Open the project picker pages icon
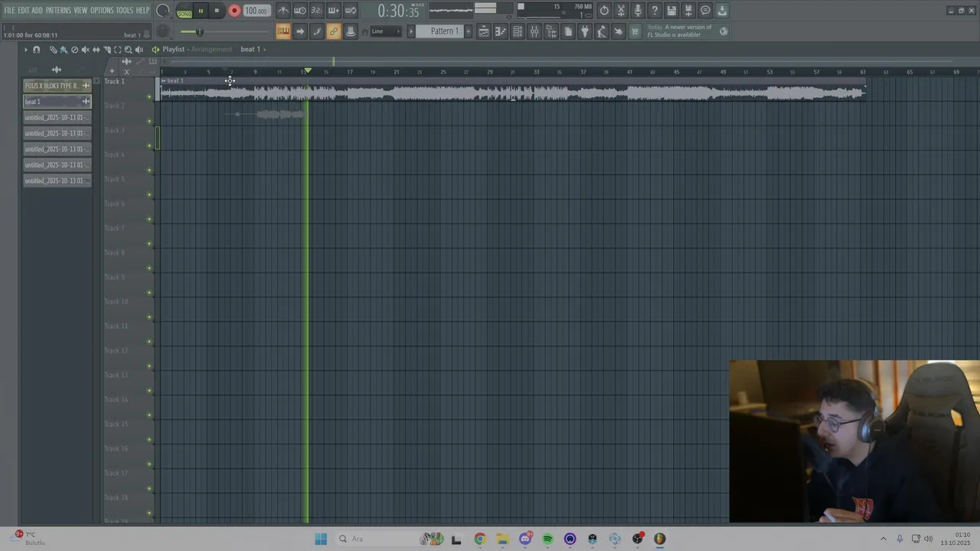 pyautogui.click(x=568, y=31)
